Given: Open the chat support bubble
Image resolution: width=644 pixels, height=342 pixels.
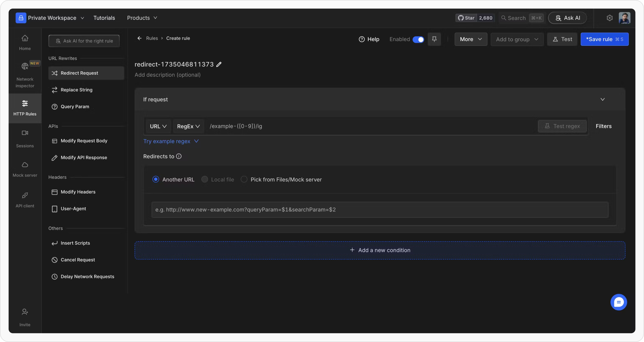Looking at the screenshot, I should [619, 302].
